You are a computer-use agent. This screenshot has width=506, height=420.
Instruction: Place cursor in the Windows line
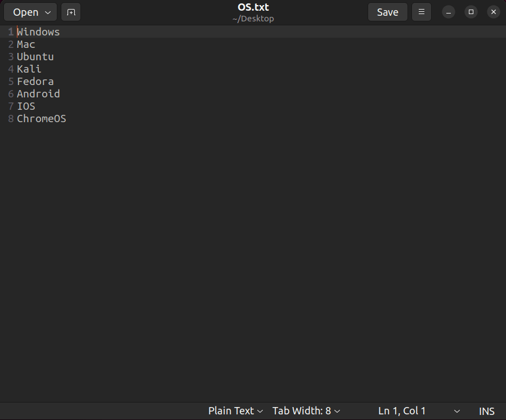tap(38, 32)
